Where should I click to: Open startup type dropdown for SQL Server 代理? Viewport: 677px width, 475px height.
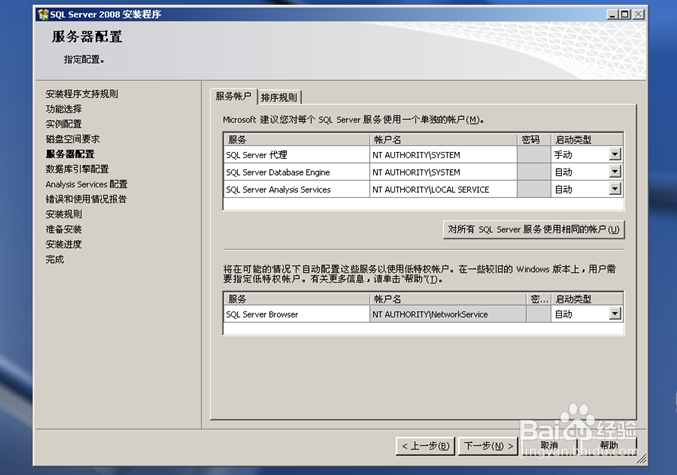[615, 154]
